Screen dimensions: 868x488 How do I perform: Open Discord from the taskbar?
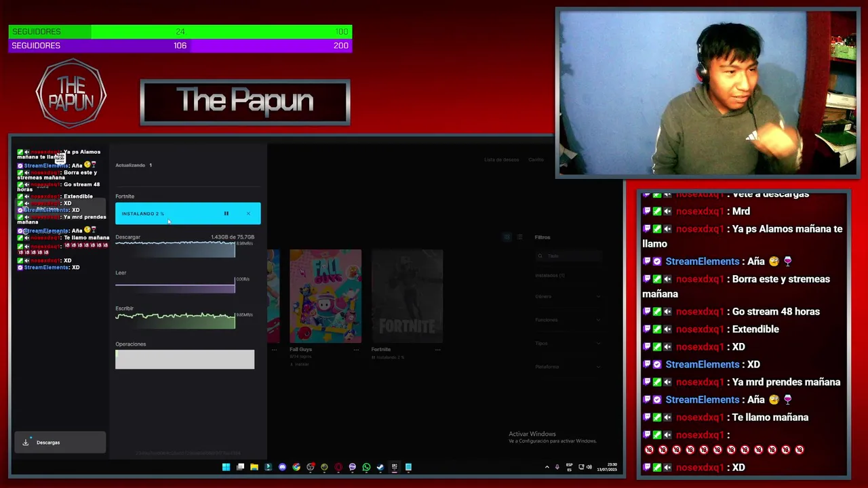click(282, 467)
